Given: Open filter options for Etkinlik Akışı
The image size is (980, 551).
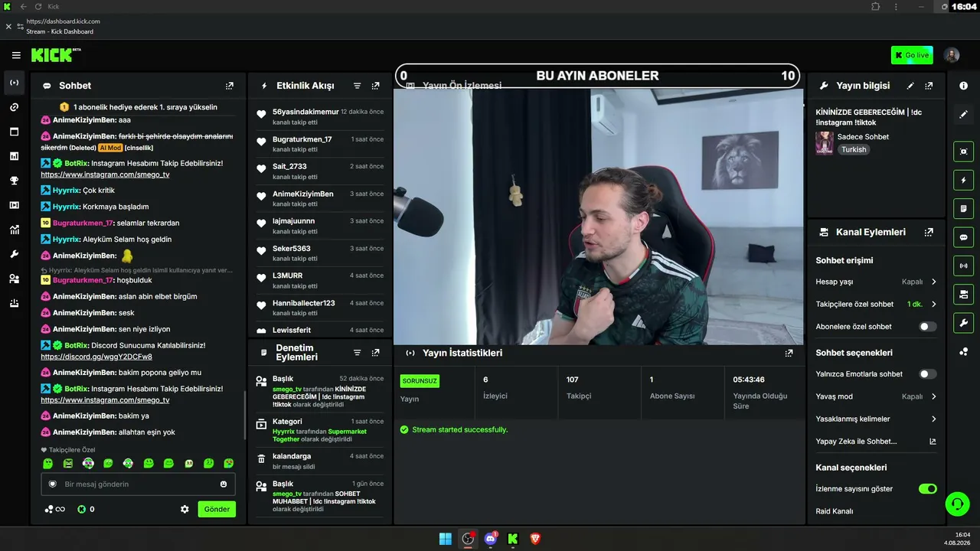Looking at the screenshot, I should 357,86.
